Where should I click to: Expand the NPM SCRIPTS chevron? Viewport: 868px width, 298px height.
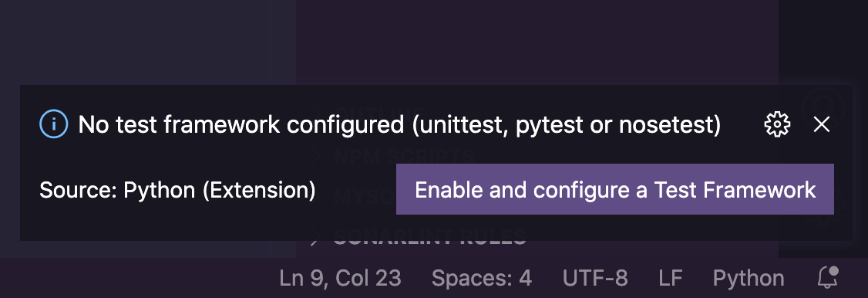coord(316,157)
